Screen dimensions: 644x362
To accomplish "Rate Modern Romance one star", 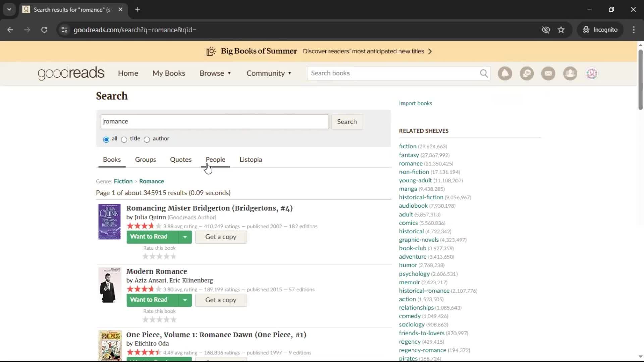I will coord(145,319).
